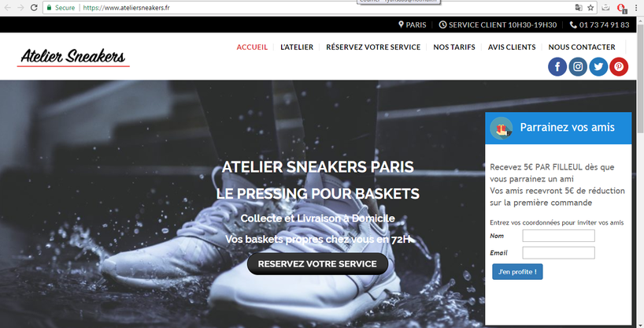
Task: Open L'ATELIER menu item
Action: click(x=297, y=47)
